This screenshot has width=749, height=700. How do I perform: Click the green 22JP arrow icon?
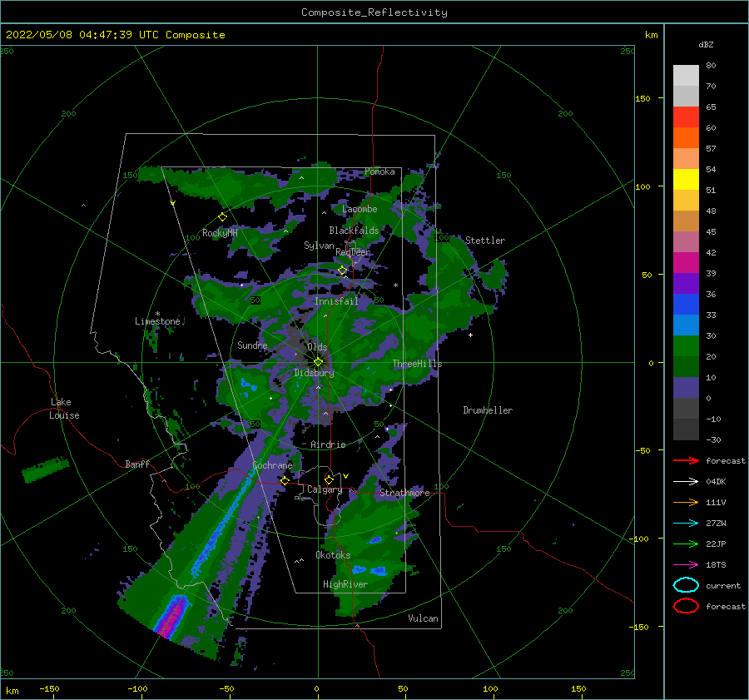[686, 544]
